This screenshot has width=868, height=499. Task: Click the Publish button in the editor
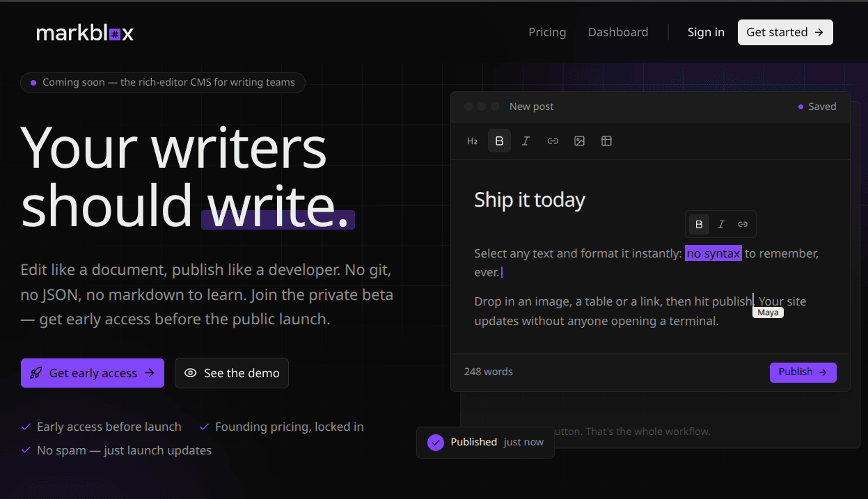(803, 372)
